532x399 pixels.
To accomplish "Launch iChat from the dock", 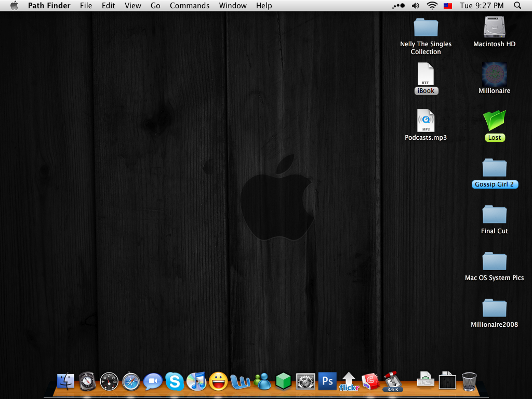I will pyautogui.click(x=153, y=382).
